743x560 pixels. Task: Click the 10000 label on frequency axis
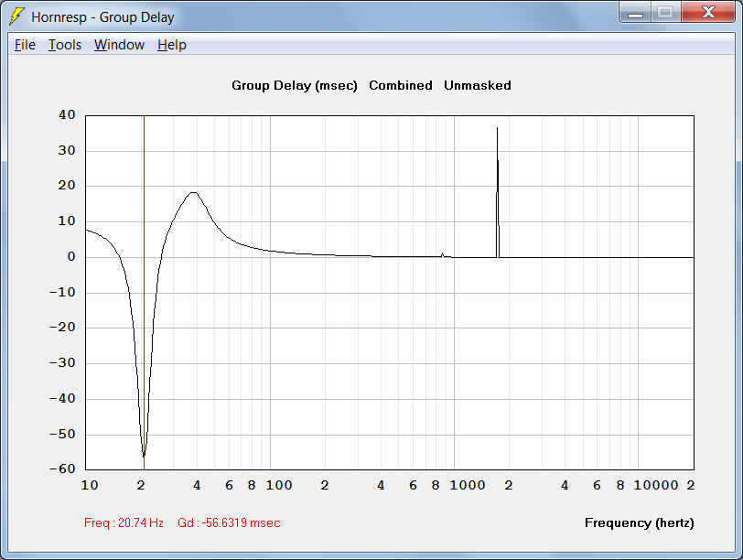(656, 485)
